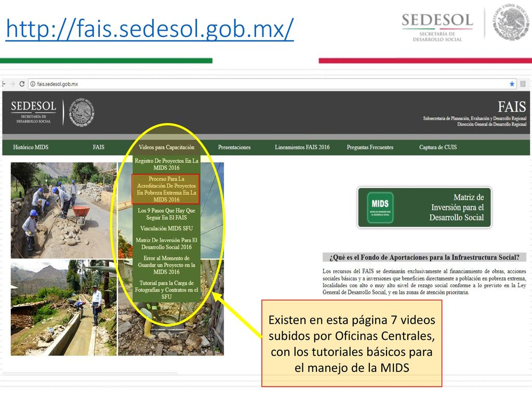
Task: Open the FAIS menu item
Action: tap(98, 147)
